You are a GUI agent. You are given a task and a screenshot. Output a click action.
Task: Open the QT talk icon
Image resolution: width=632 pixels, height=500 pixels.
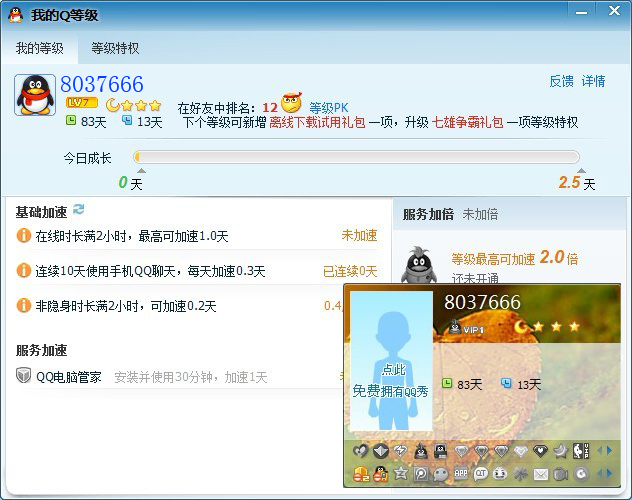tap(480, 474)
